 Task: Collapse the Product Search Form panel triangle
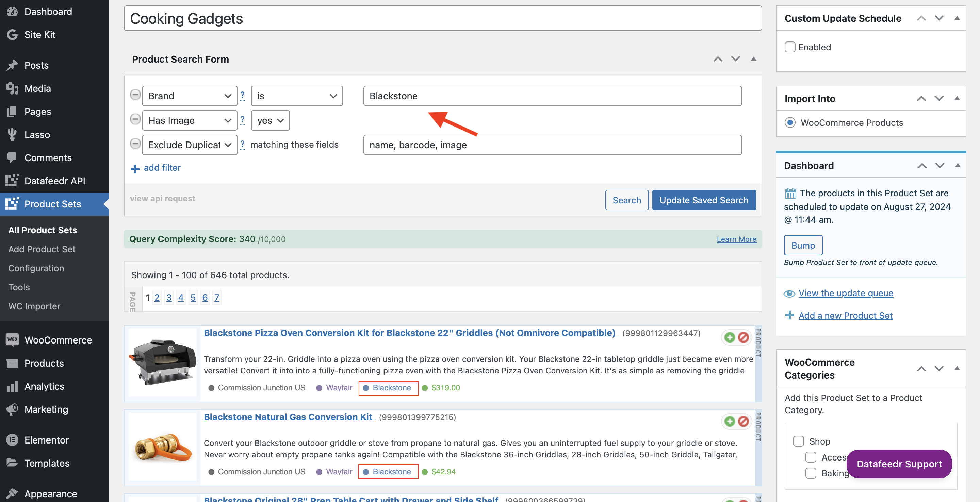[x=753, y=59]
